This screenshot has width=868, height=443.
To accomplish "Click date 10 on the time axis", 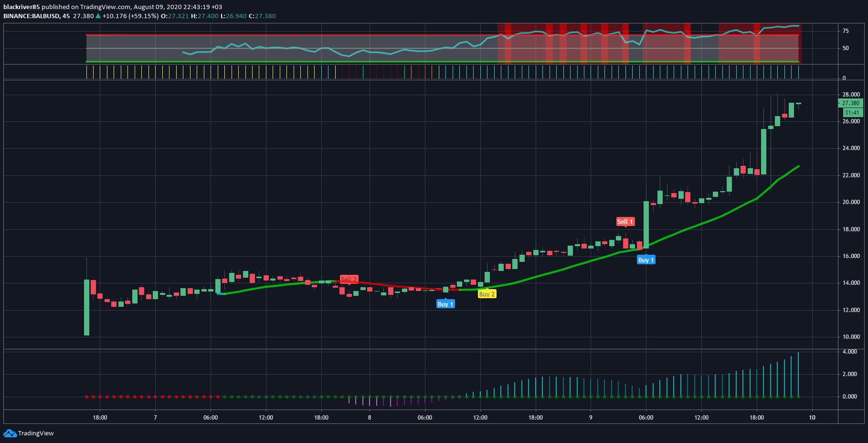I will [812, 418].
